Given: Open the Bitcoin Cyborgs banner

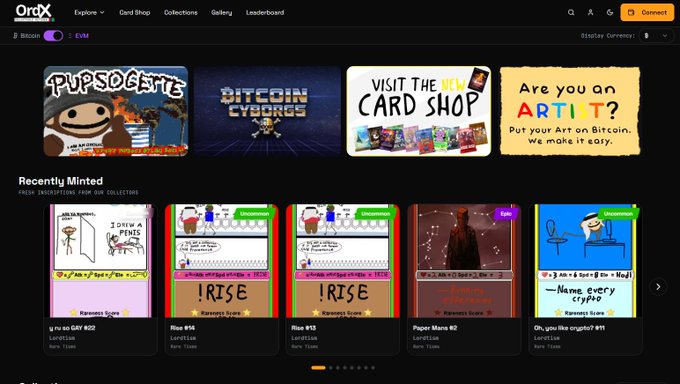Looking at the screenshot, I should tap(267, 111).
